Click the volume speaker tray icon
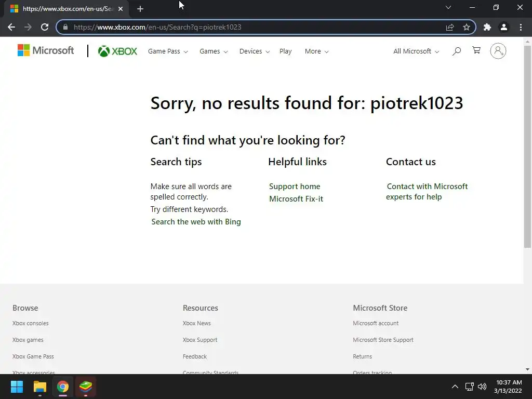Viewport: 532px width, 399px height. coord(482,387)
